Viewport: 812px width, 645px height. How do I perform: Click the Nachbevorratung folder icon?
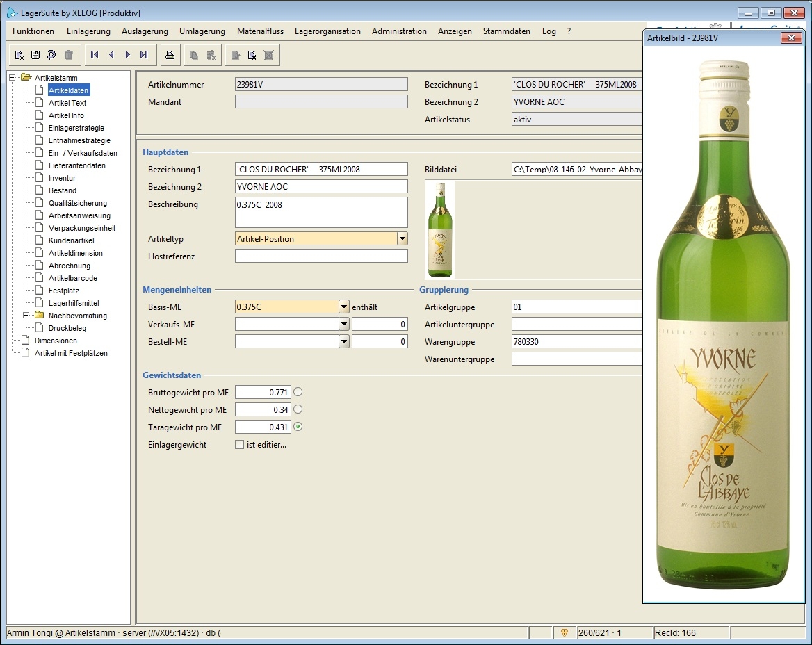point(40,316)
